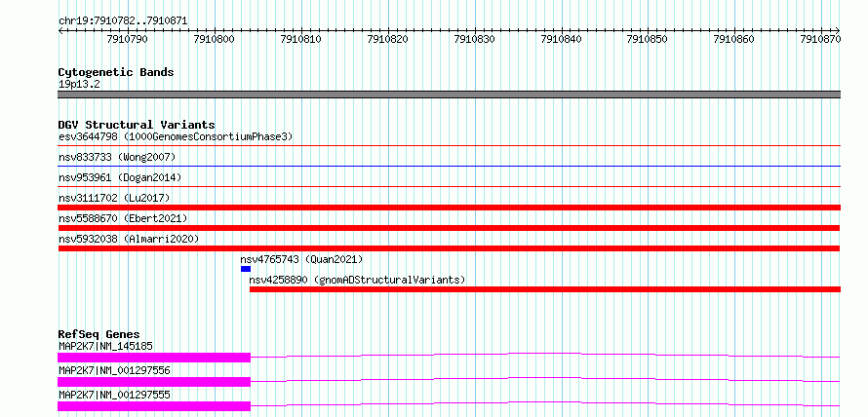Click the thin blue nsv833733 variant line

click(x=450, y=167)
